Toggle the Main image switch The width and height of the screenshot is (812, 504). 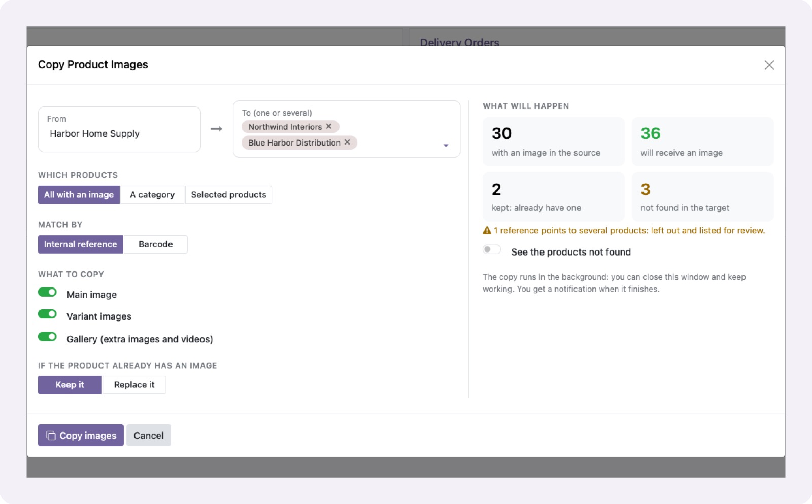tap(47, 292)
